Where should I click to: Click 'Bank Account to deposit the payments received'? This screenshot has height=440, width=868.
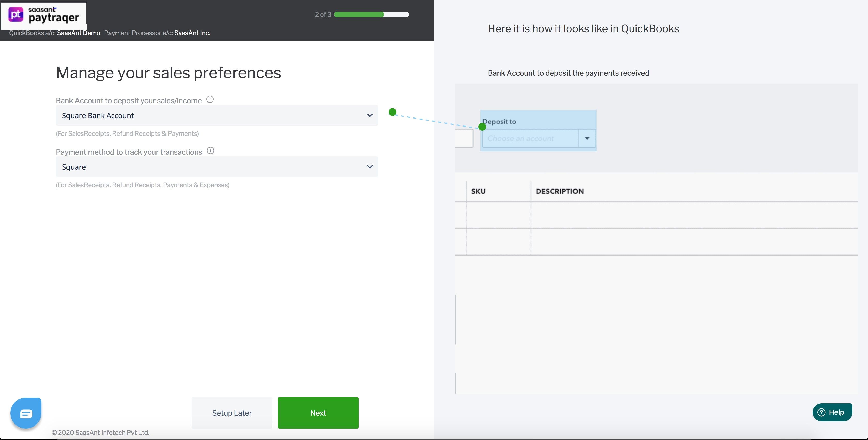(568, 73)
